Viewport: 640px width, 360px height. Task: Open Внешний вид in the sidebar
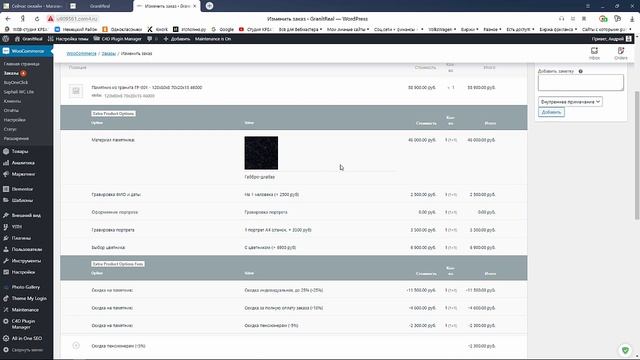[26, 215]
